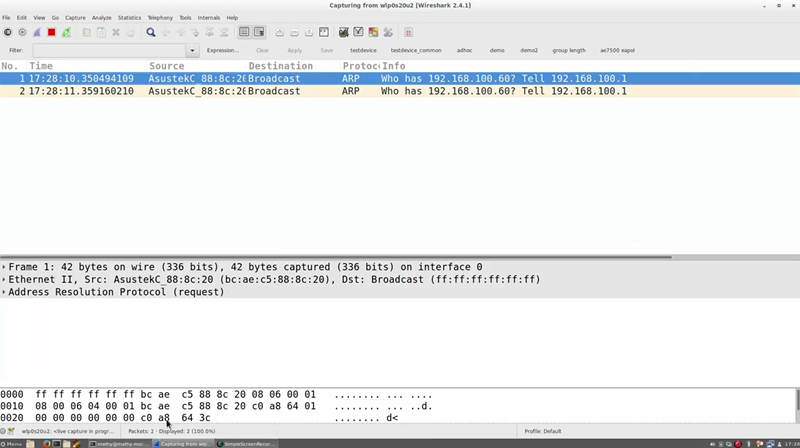Screen dimensions: 800x448
Task: Open the Statistics menu
Action: [129, 17]
